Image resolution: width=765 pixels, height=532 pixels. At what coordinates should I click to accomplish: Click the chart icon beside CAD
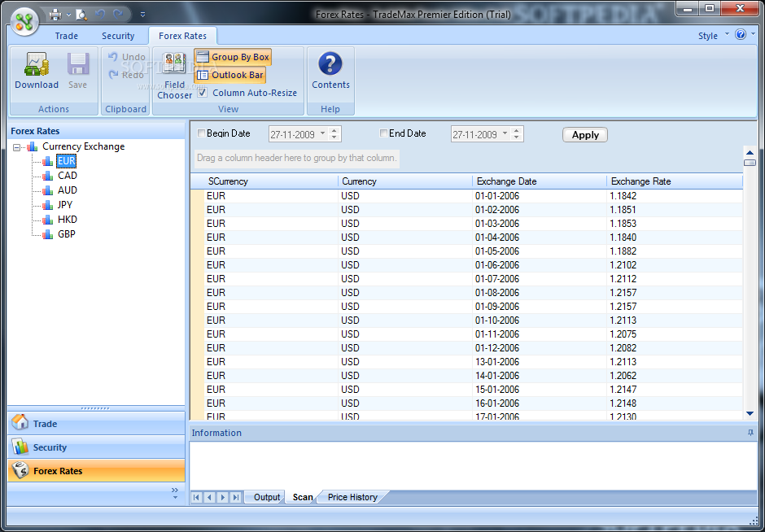click(48, 176)
